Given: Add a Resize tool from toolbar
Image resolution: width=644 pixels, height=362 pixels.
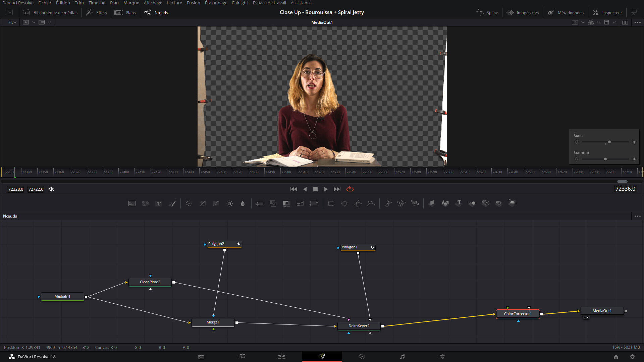Looking at the screenshot, I should (300, 203).
